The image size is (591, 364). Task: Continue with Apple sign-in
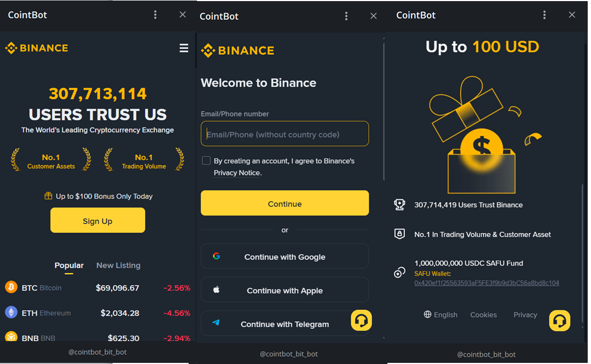[x=285, y=290]
